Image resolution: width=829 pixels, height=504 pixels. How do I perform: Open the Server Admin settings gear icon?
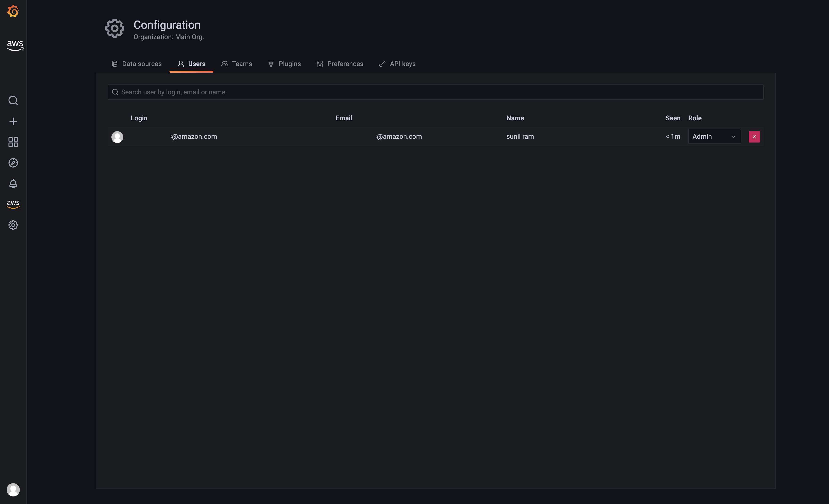[13, 225]
